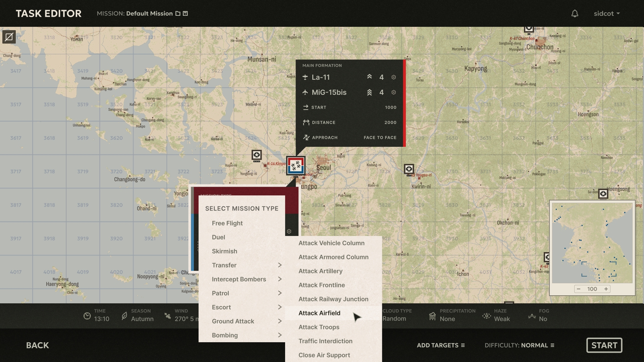Click the La-11 aircraft name
Image resolution: width=644 pixels, height=362 pixels.
[321, 77]
